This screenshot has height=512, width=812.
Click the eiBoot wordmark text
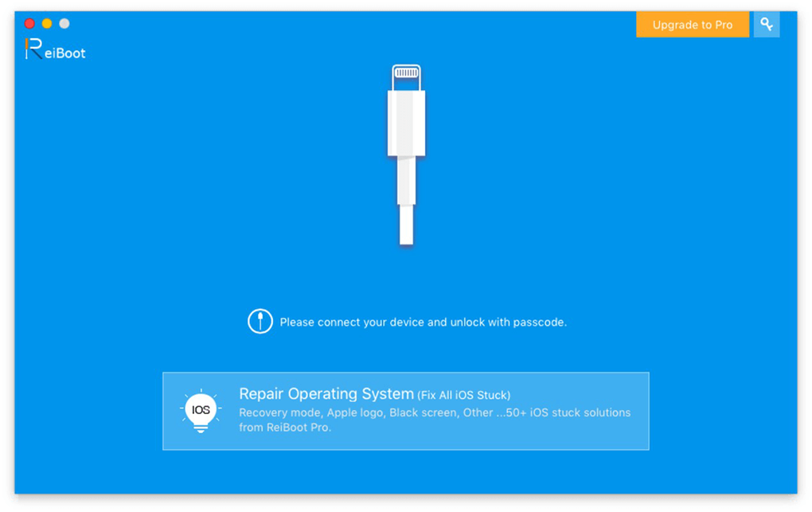[65, 53]
